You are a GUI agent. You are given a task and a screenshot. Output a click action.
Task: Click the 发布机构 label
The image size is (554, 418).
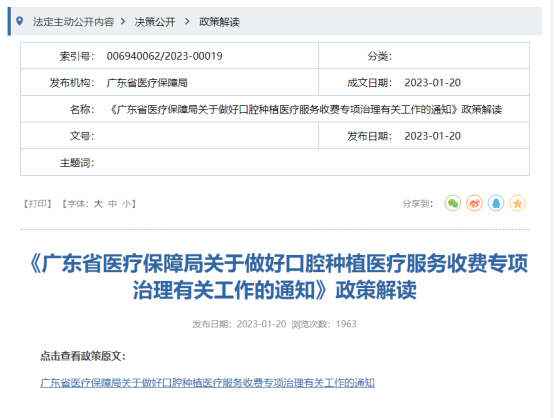(x=72, y=83)
